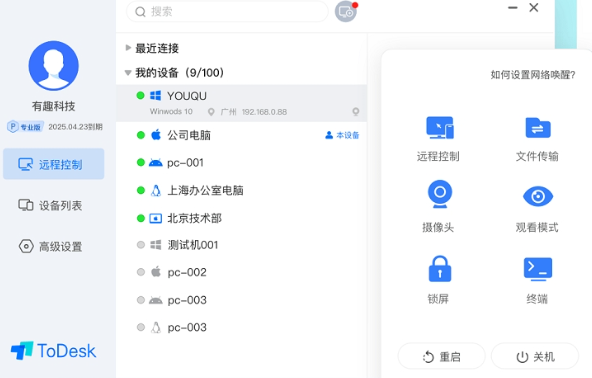Click the location pin next to 广州

coord(211,112)
